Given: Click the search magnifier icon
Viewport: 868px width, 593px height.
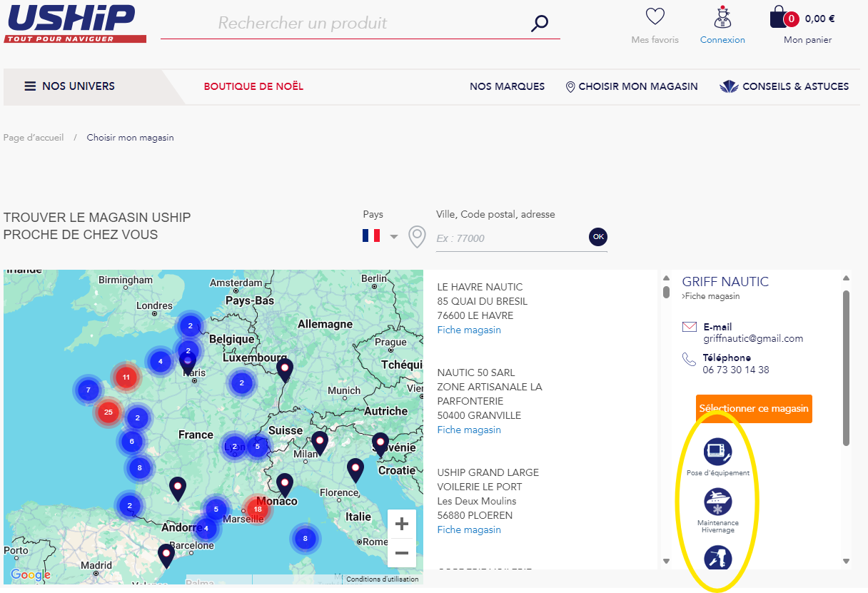Looking at the screenshot, I should coord(540,23).
